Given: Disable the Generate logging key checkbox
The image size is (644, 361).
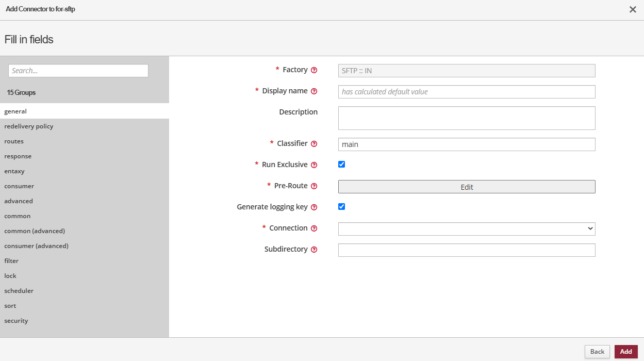Looking at the screenshot, I should pos(341,207).
